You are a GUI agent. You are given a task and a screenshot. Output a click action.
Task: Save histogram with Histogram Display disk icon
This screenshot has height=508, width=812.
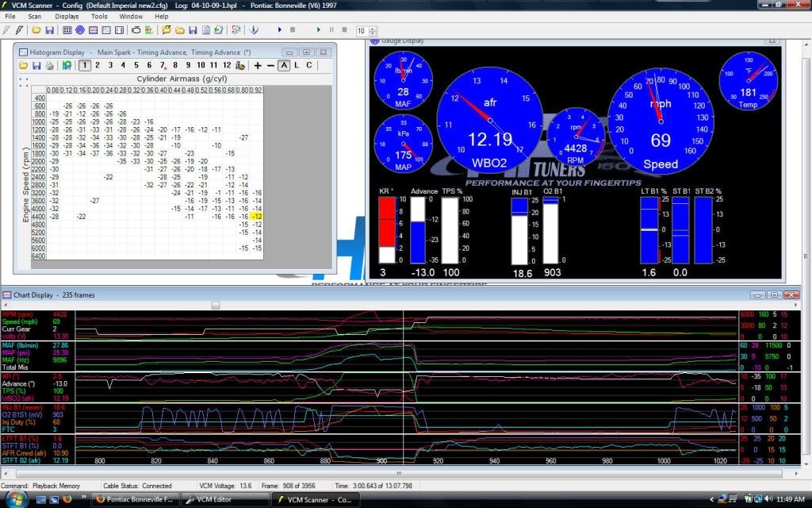pyautogui.click(x=36, y=65)
